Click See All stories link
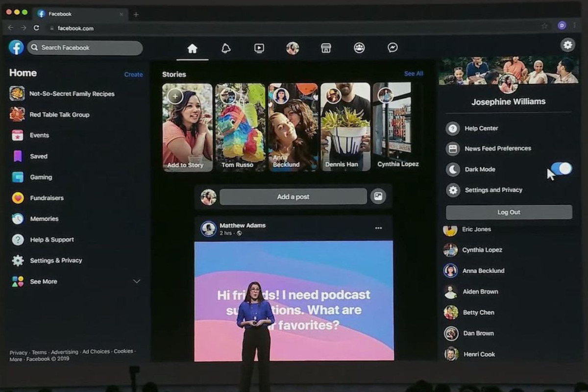Image resolution: width=588 pixels, height=392 pixels. [414, 73]
